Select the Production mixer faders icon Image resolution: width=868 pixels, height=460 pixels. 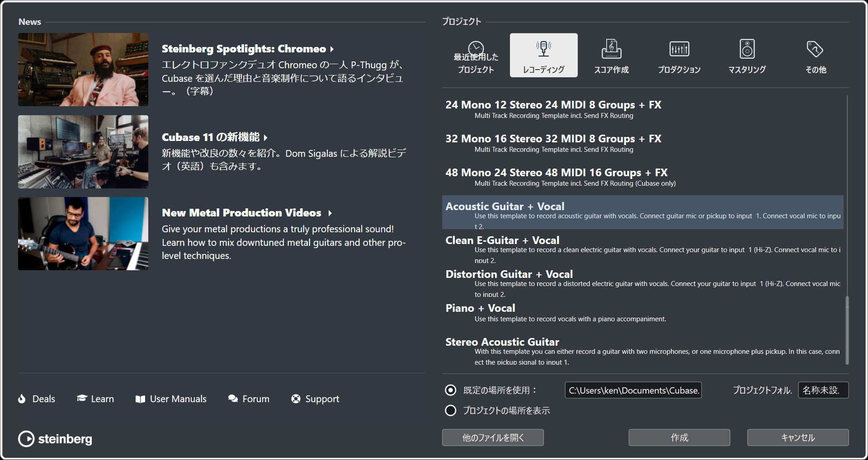point(679,49)
